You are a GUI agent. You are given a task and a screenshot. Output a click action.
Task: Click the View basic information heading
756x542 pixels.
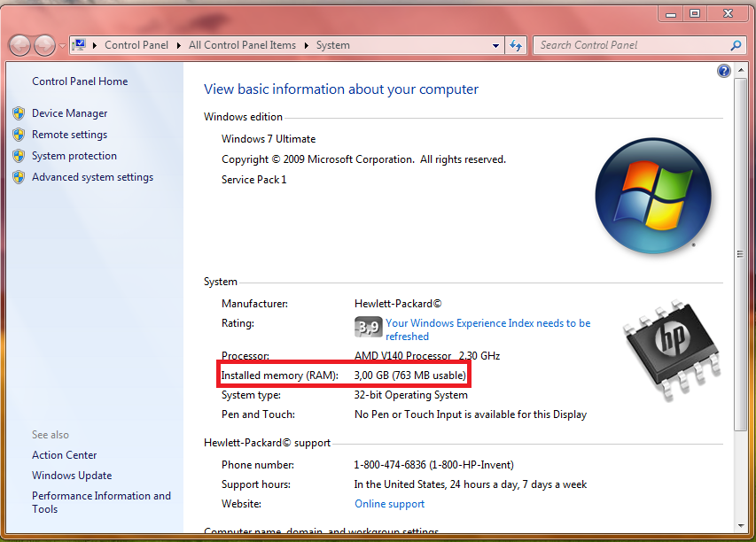[341, 89]
